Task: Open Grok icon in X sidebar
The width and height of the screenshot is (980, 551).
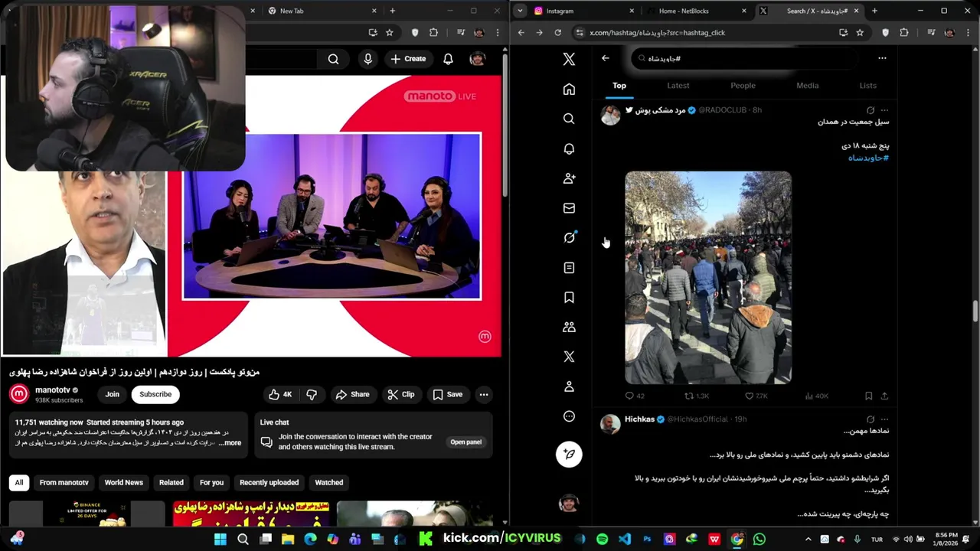Action: click(x=569, y=238)
